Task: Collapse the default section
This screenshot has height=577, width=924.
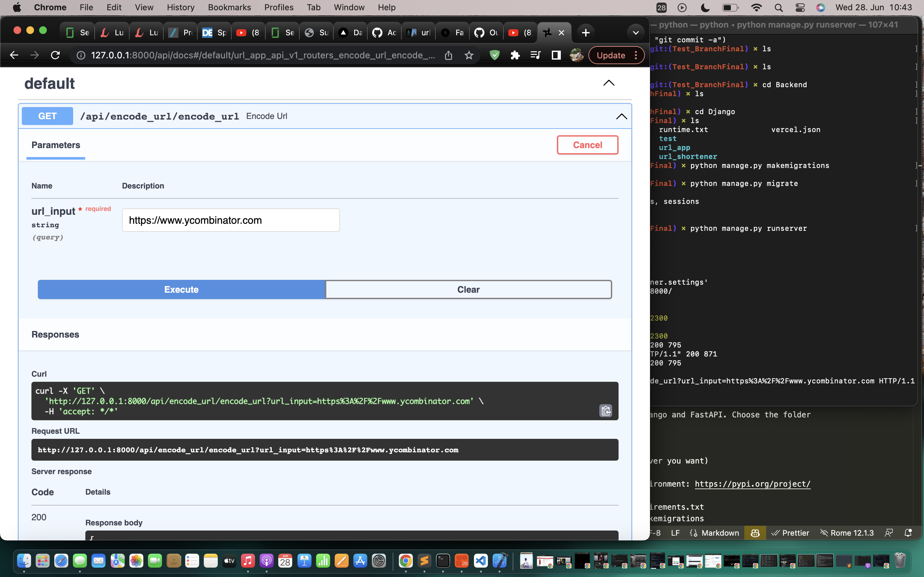Action: point(609,83)
